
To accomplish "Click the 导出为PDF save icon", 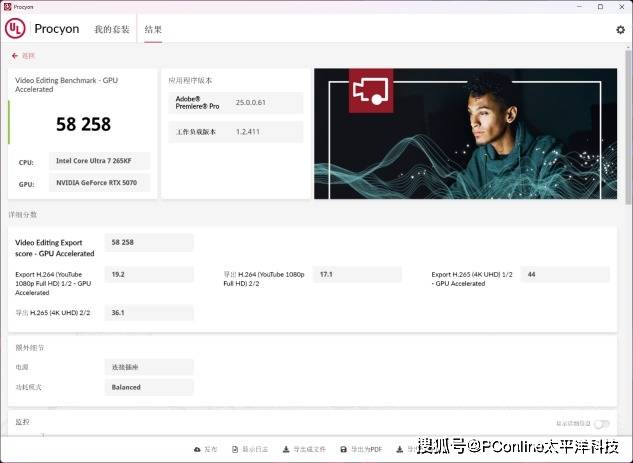I will tap(344, 450).
